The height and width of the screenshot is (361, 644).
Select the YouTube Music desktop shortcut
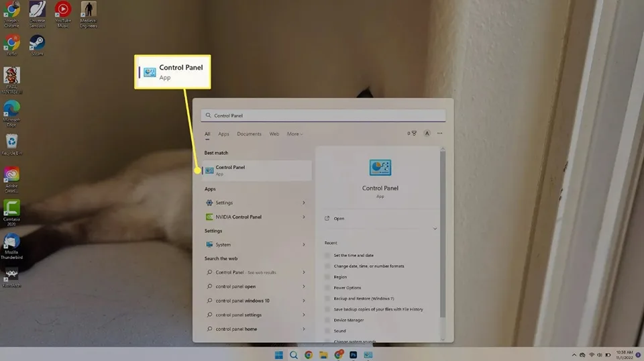coord(63,14)
